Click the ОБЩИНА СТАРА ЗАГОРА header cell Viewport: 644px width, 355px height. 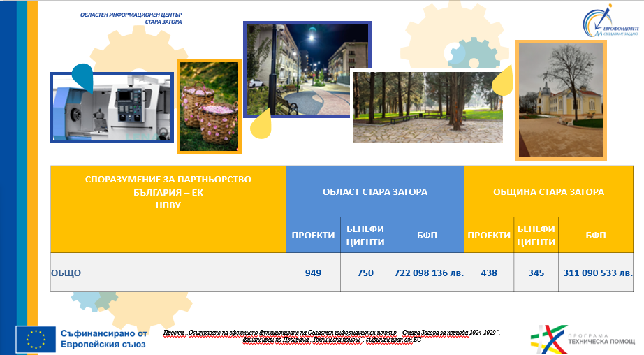pos(554,191)
